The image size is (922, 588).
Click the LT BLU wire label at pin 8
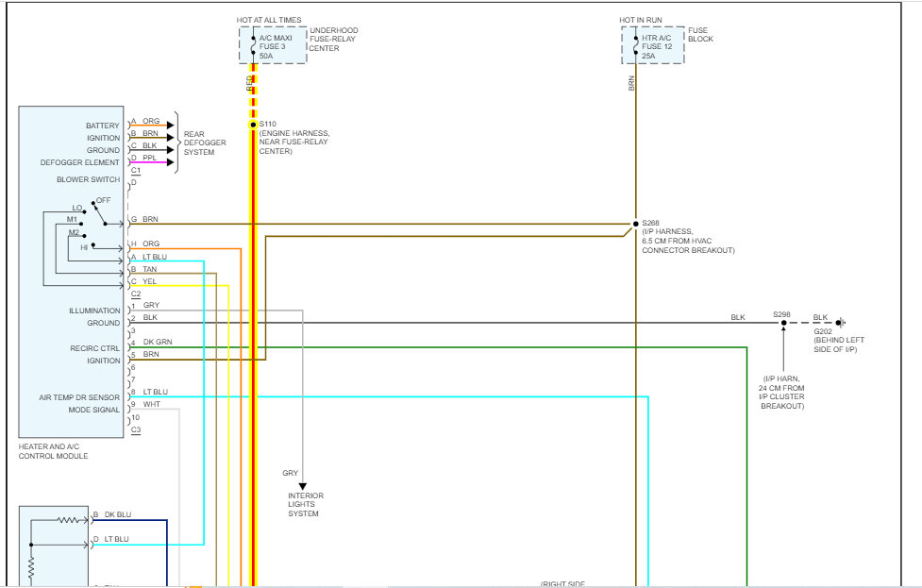click(x=155, y=392)
